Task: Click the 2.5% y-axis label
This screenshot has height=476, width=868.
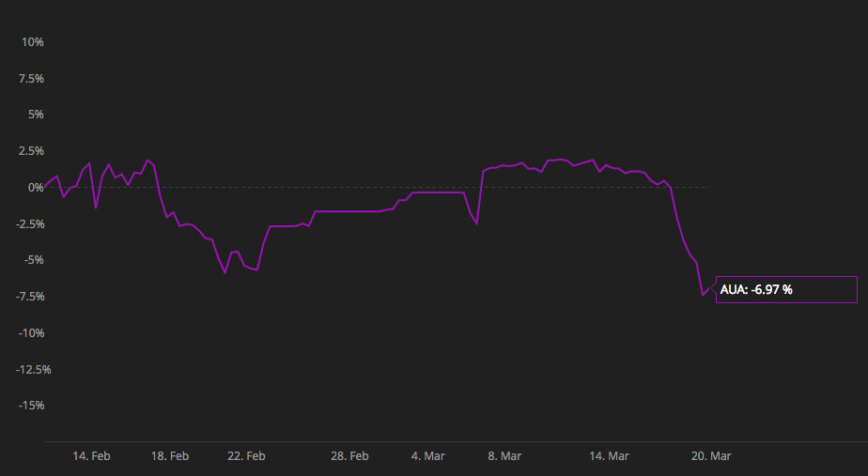Action: pyautogui.click(x=31, y=151)
